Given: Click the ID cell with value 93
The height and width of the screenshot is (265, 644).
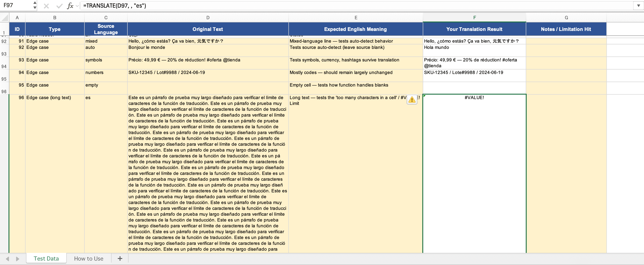Looking at the screenshot, I should tap(17, 63).
